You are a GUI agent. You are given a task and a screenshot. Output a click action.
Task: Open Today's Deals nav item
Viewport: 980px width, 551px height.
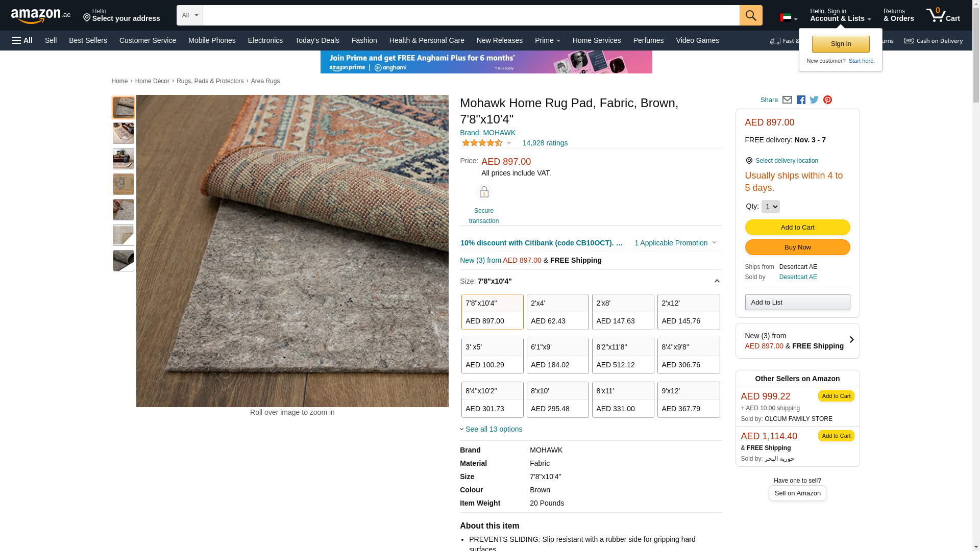(x=317, y=40)
